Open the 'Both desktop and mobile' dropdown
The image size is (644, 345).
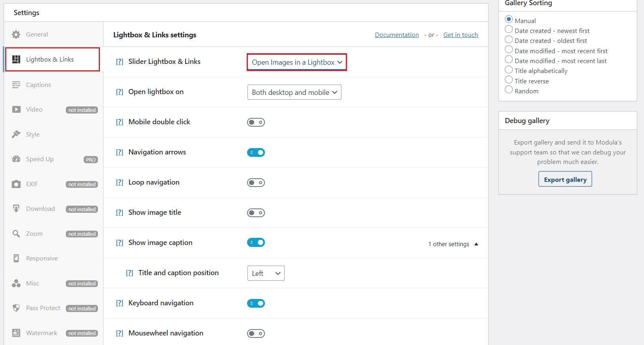pos(294,92)
